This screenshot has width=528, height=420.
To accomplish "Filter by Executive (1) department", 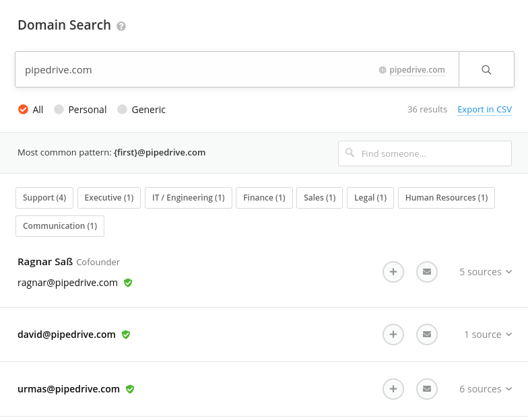I will point(109,198).
